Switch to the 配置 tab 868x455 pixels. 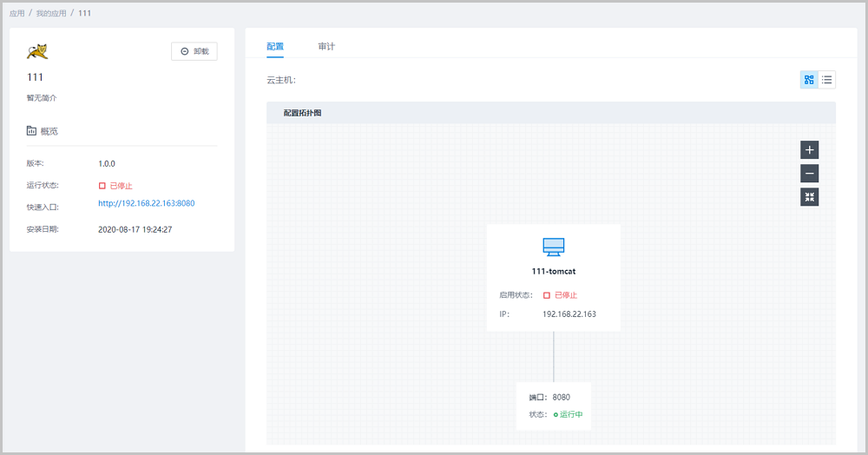point(275,46)
